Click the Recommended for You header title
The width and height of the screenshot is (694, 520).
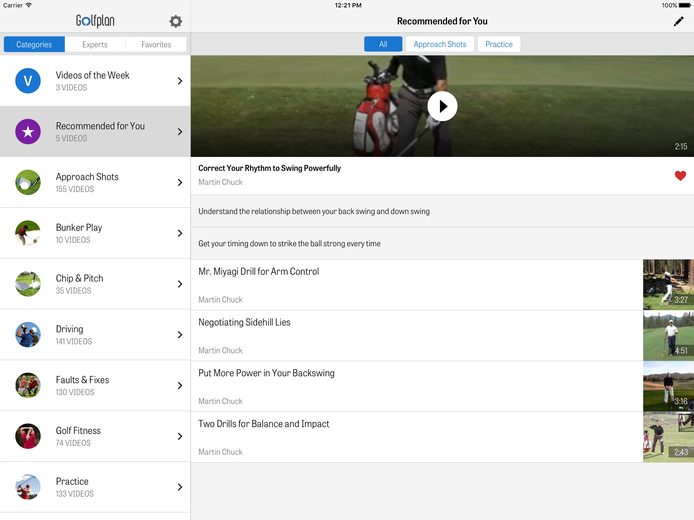(x=442, y=21)
